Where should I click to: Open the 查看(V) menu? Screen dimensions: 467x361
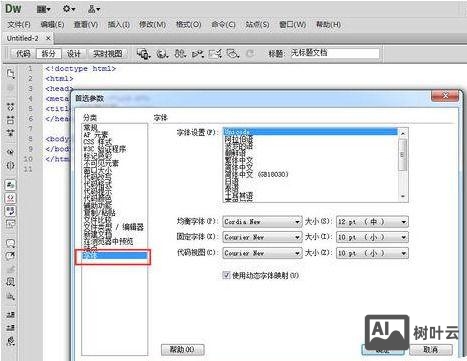point(86,24)
